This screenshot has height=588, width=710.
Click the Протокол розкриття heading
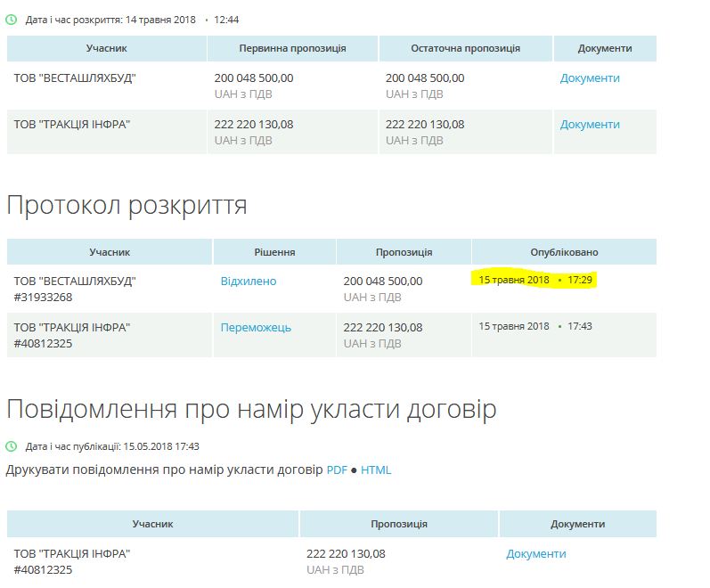coord(126,206)
